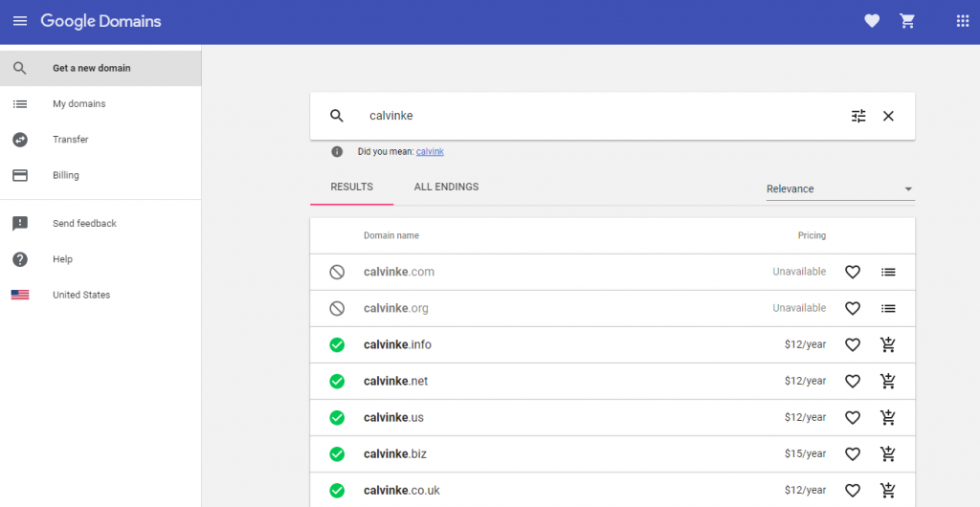Open the Relevance sort dropdown
This screenshot has height=507, width=980.
840,189
